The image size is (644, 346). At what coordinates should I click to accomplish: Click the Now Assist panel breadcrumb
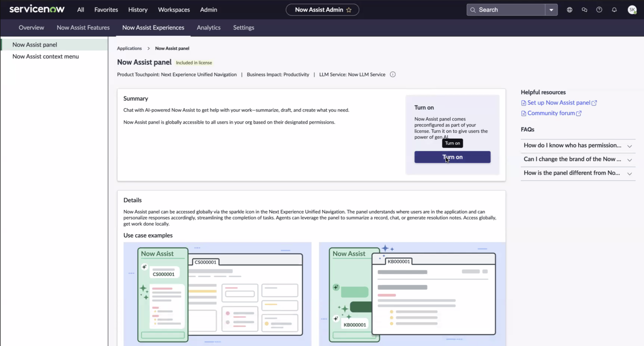pos(172,48)
